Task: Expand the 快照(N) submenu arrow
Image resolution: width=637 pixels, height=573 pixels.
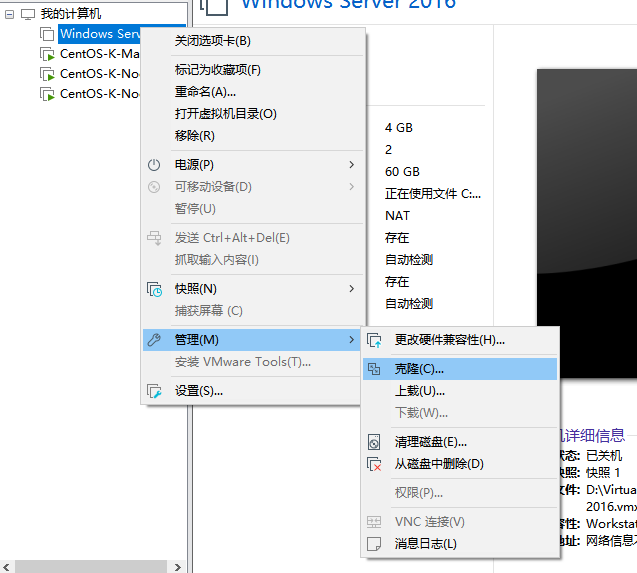Action: pyautogui.click(x=352, y=289)
